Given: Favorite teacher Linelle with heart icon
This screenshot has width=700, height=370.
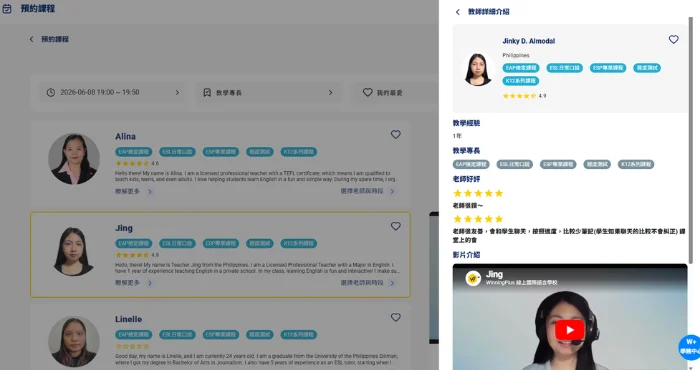Looking at the screenshot, I should tap(396, 317).
